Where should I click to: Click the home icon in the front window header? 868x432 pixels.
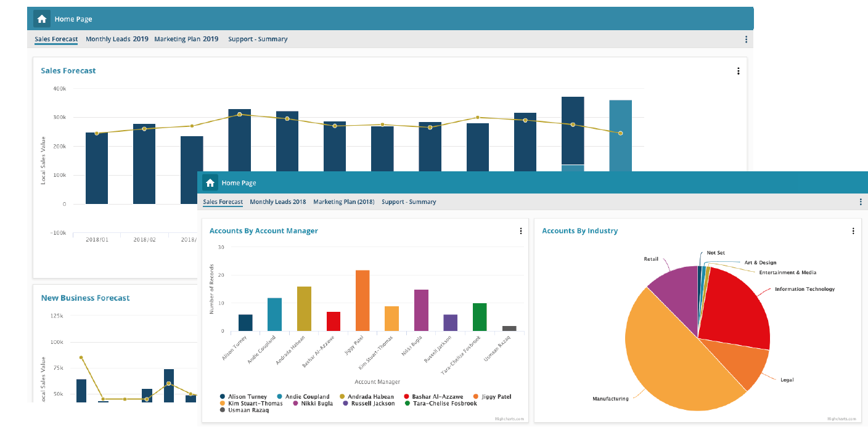coord(210,183)
